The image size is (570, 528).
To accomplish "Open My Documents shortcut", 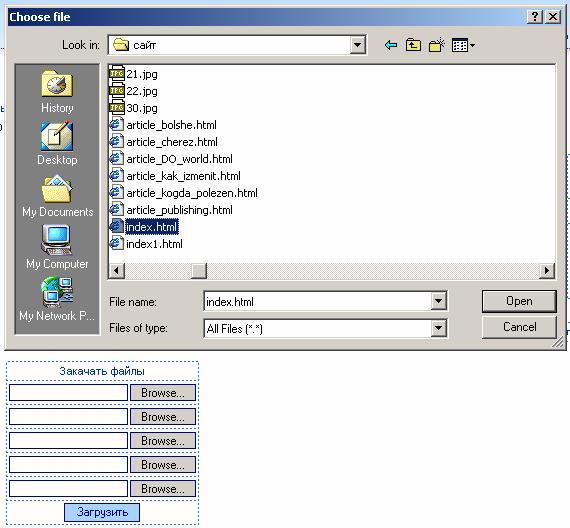I will coord(57,196).
